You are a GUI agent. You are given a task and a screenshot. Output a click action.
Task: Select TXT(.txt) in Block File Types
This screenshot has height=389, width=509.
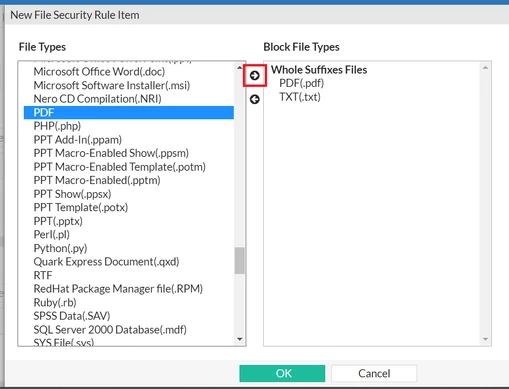[300, 97]
